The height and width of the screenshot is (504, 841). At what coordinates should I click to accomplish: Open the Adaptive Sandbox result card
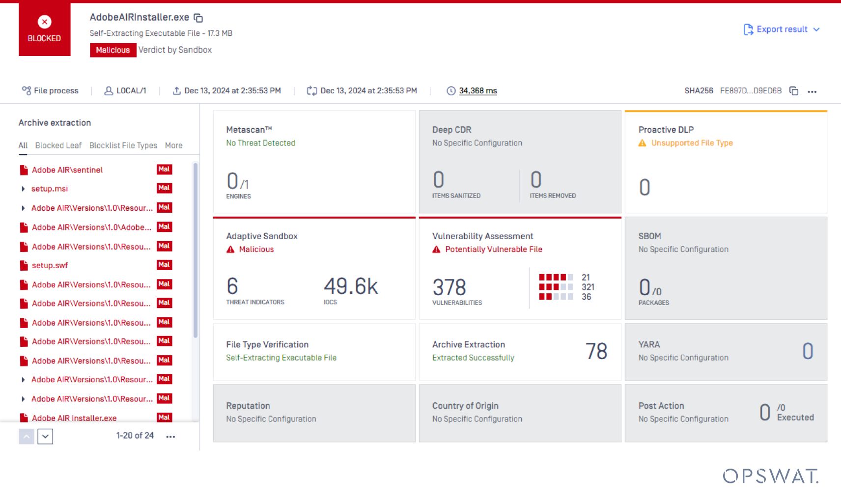[314, 268]
